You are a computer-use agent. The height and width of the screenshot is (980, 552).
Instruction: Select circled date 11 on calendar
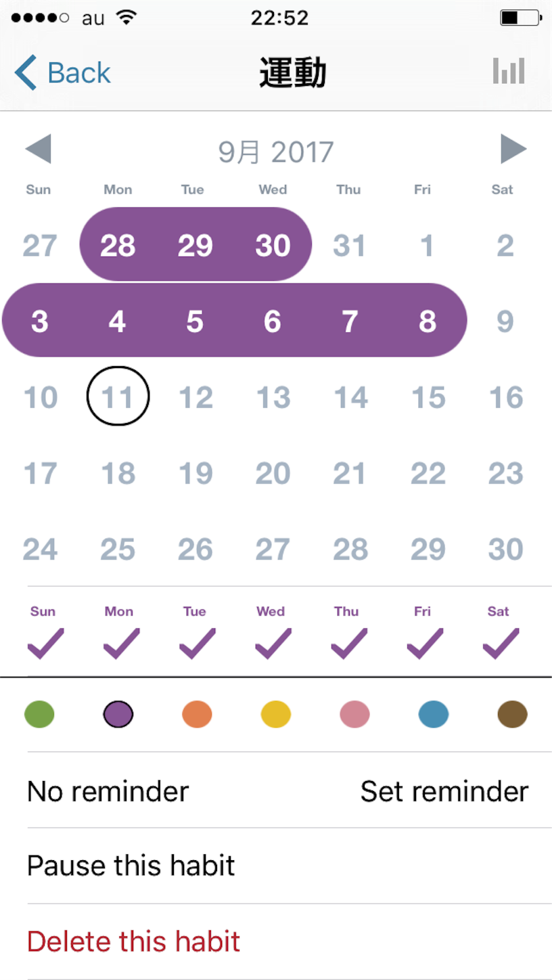118,396
